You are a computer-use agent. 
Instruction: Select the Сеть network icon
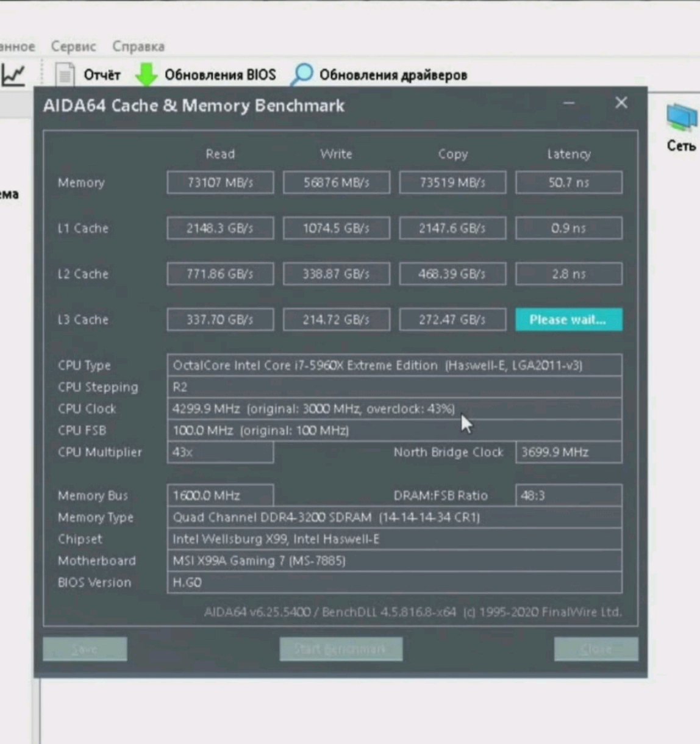(681, 127)
